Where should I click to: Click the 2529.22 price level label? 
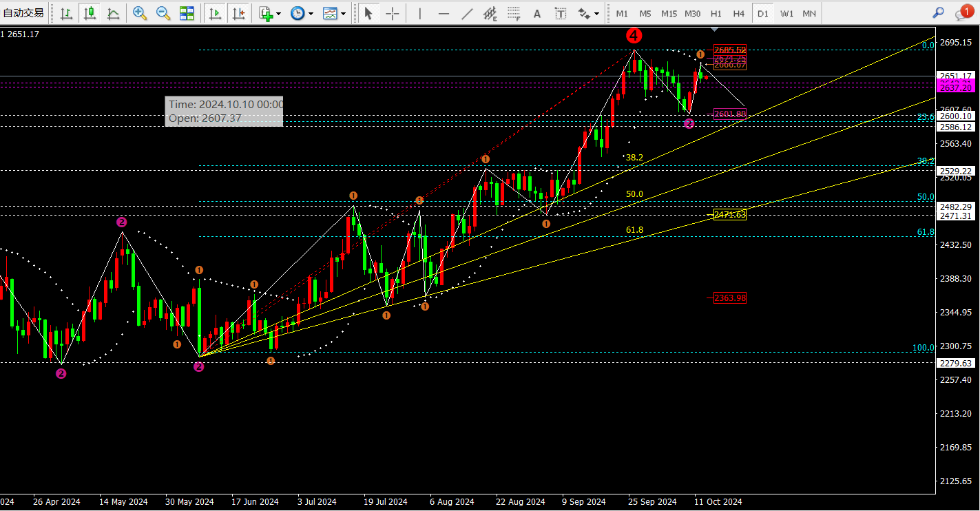point(956,171)
